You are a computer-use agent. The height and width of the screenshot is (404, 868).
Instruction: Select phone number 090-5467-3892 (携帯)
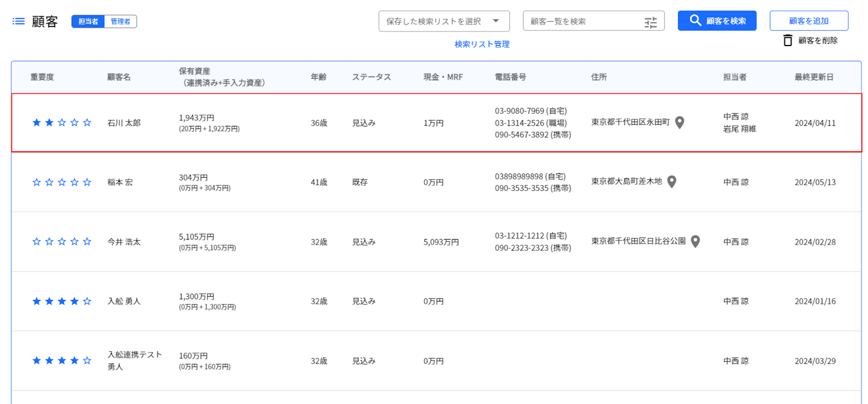pos(533,135)
